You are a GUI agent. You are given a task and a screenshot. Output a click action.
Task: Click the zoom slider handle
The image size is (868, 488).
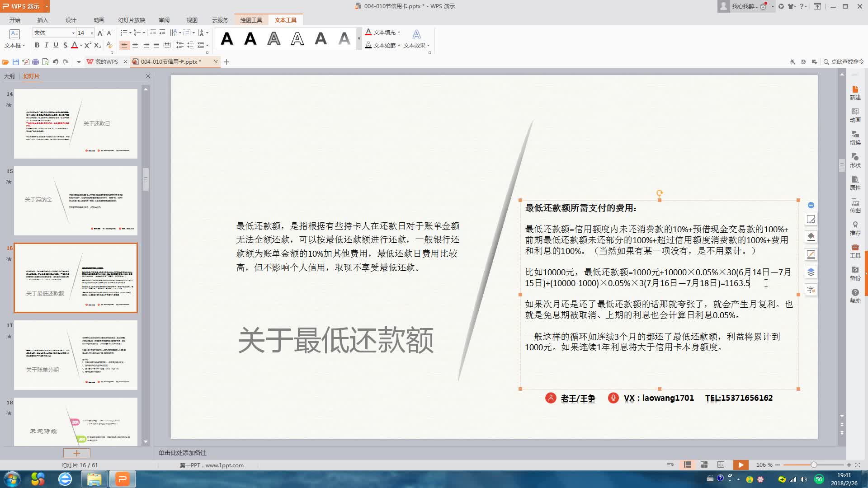(x=814, y=465)
